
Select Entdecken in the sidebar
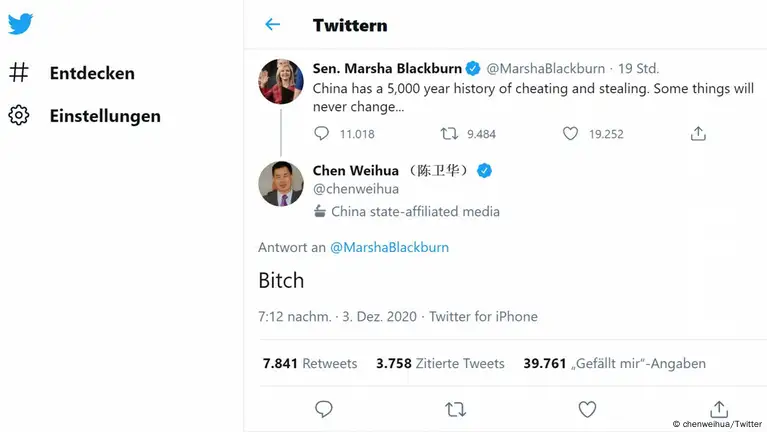tap(92, 73)
